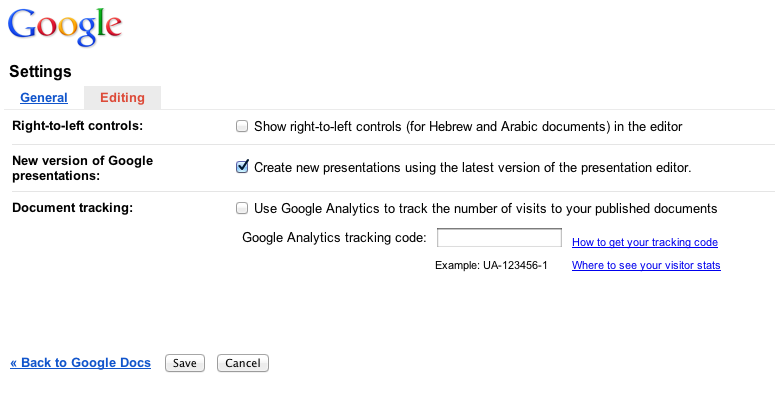Switch to the General tab
The height and width of the screenshot is (401, 775).
[44, 98]
